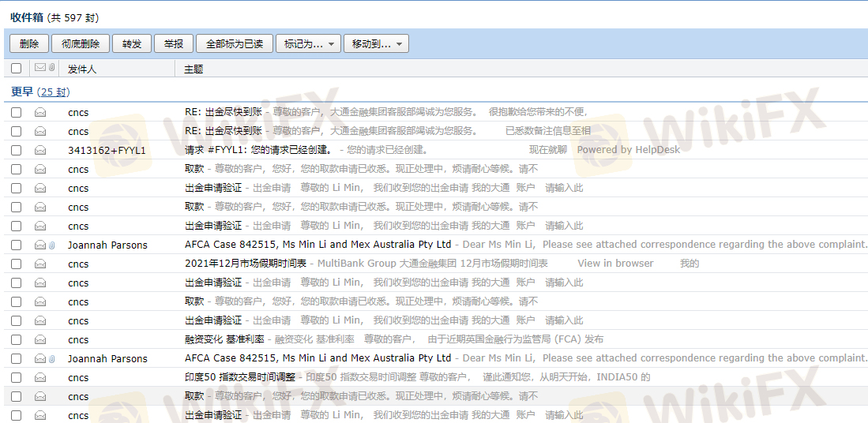Click the 转发 button
Screen dimensions: 868x423
point(132,43)
